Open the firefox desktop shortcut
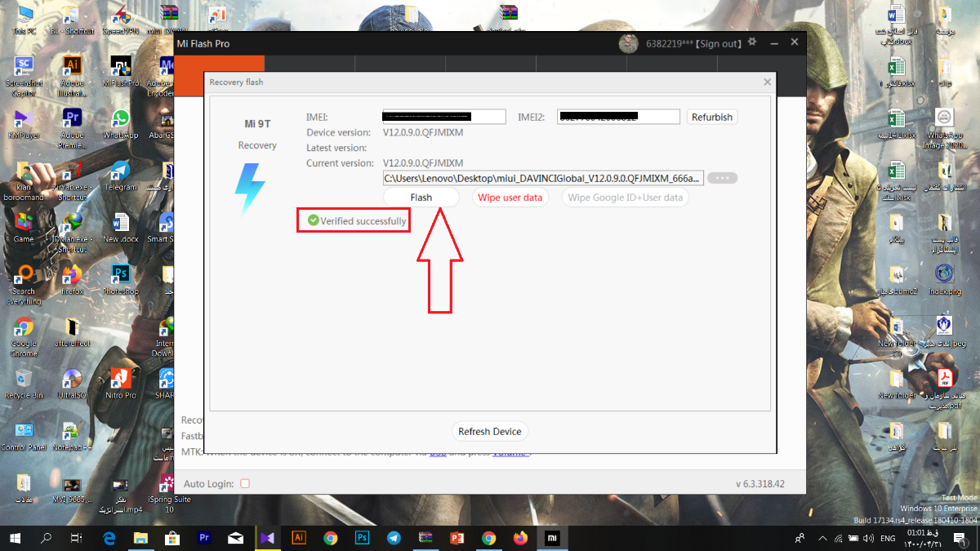The height and width of the screenshot is (551, 980). 72,280
